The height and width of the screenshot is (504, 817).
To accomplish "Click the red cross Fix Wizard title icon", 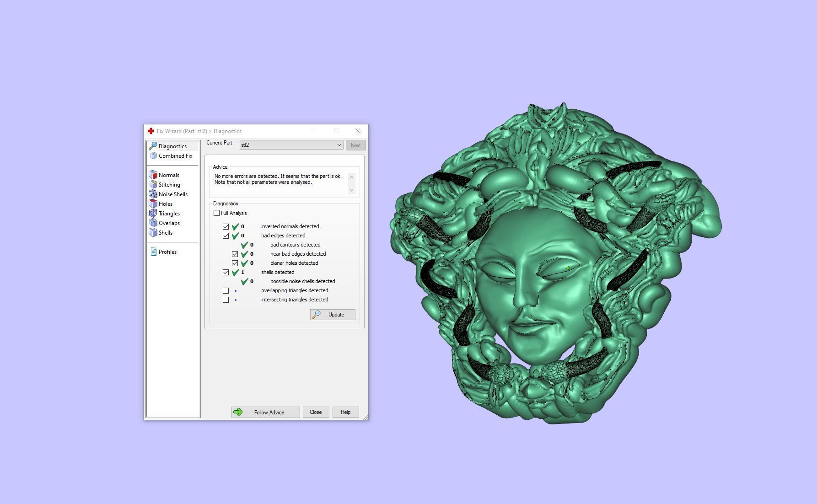I will [151, 131].
